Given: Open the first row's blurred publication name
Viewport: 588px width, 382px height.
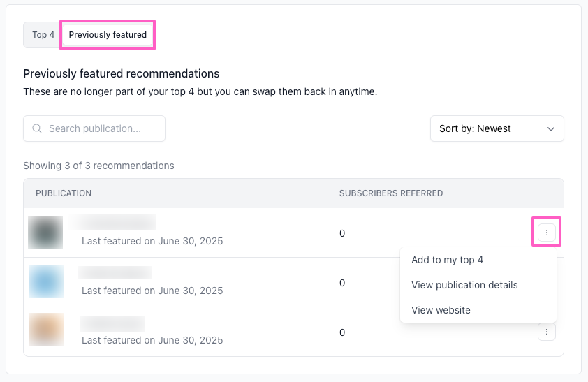Looking at the screenshot, I should click(x=112, y=223).
